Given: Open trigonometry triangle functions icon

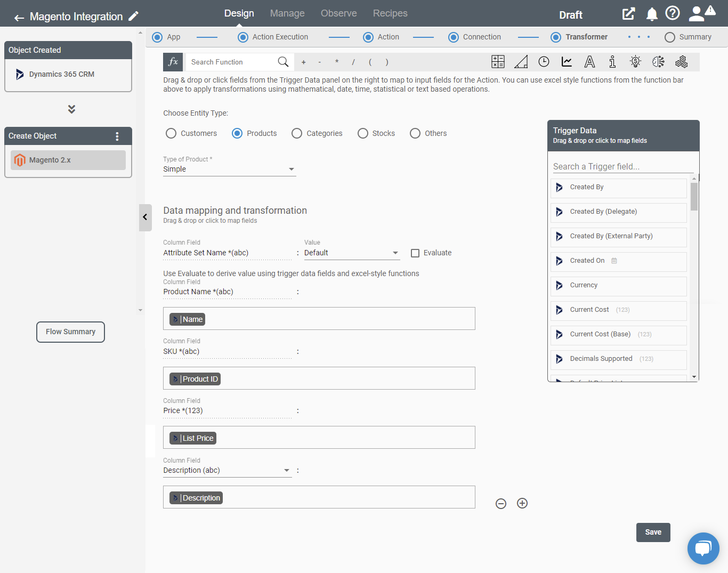Looking at the screenshot, I should click(521, 62).
